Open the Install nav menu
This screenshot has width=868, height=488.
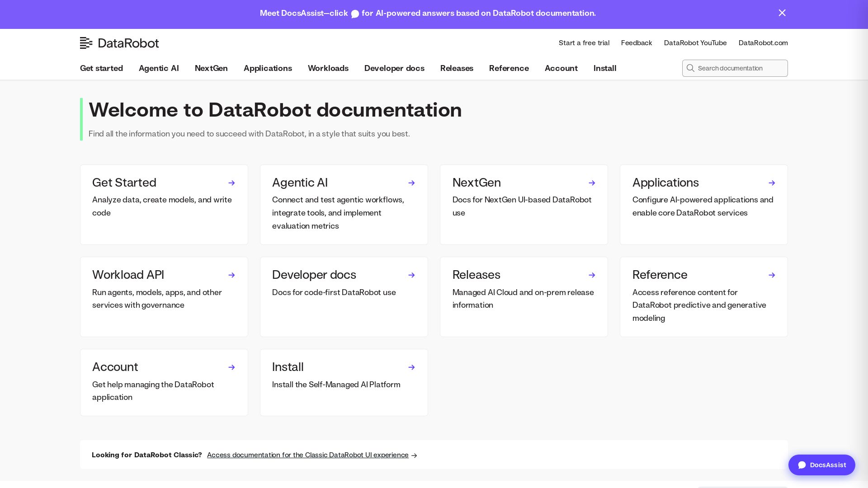(x=605, y=68)
